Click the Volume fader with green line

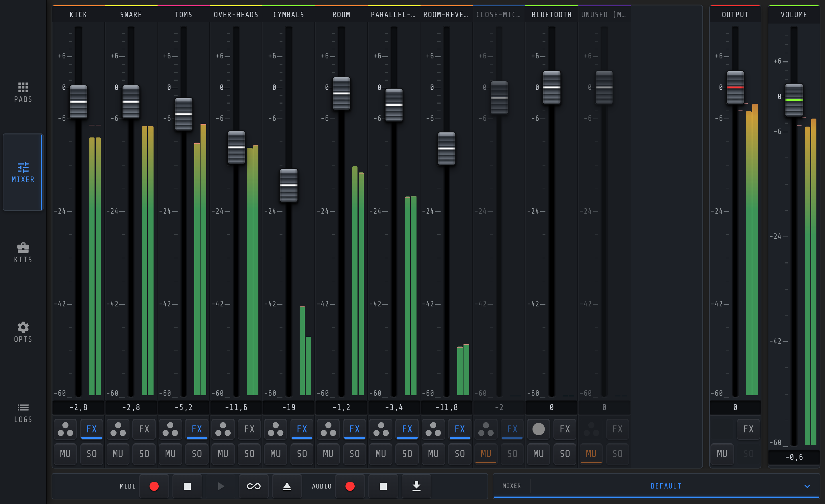click(x=794, y=100)
